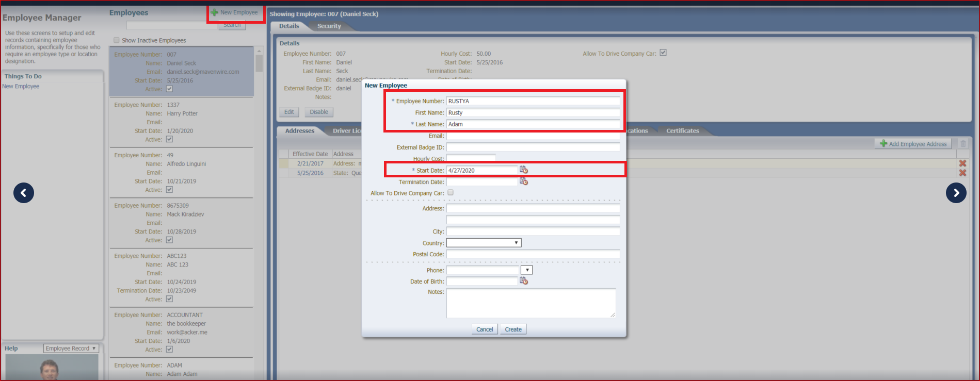This screenshot has width=980, height=381.
Task: Click the 5/25/2016 effective date cell
Action: point(310,173)
